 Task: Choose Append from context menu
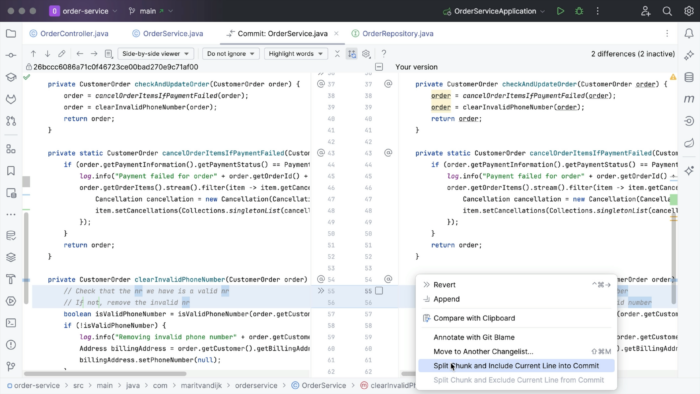[517, 299]
